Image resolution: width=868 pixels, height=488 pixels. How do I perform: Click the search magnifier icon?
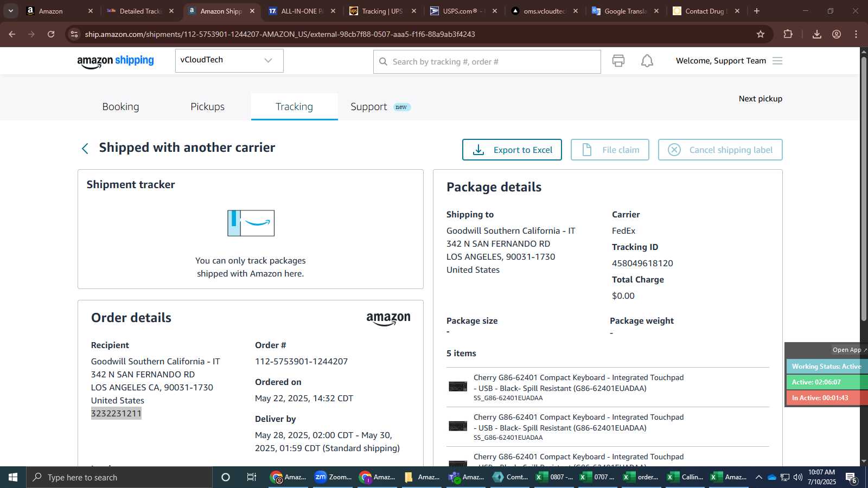point(383,62)
